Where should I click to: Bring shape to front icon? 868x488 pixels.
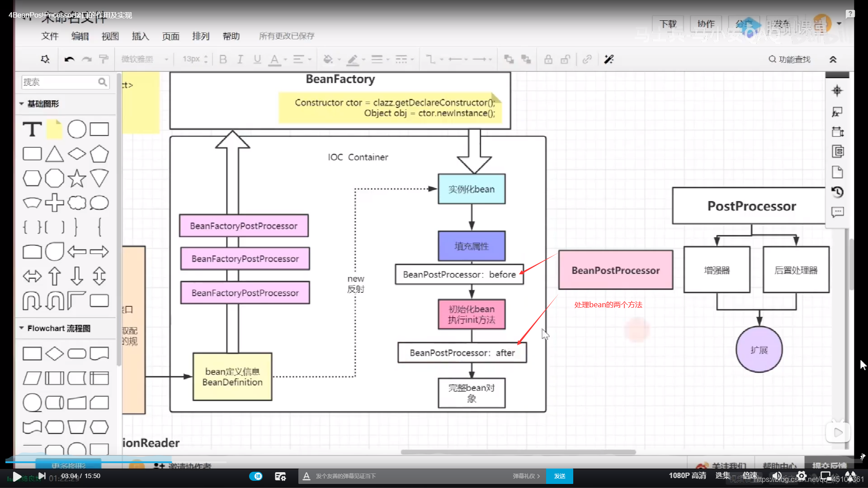509,59
